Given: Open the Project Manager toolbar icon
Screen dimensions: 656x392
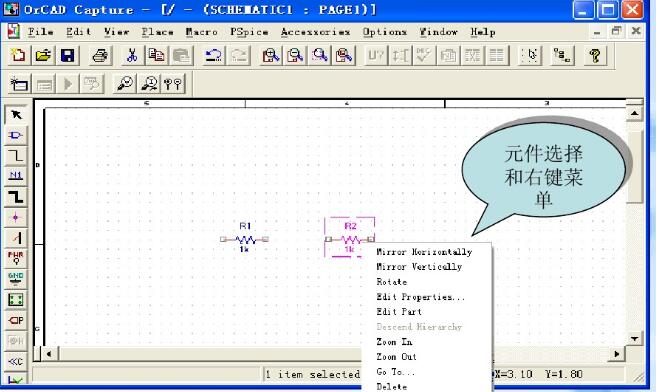Looking at the screenshot, I should [x=562, y=55].
